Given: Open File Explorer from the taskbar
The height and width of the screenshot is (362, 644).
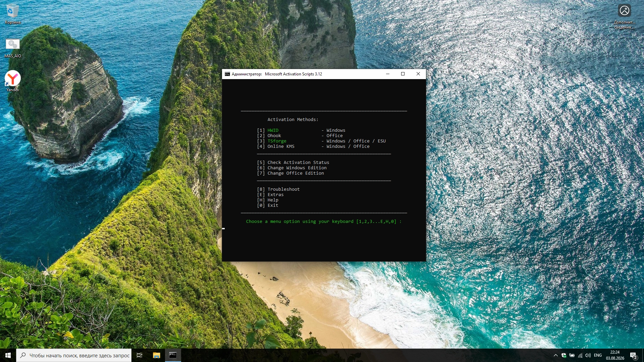Looking at the screenshot, I should (x=156, y=355).
